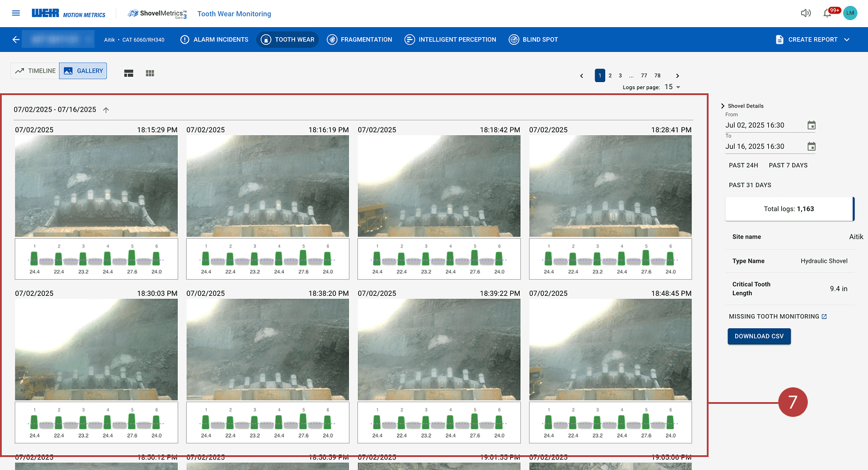Filter logs to Past 7 Days
The image size is (868, 470).
788,165
